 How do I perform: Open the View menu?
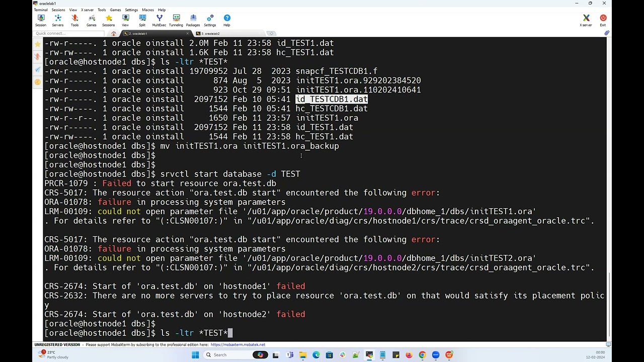[73, 10]
